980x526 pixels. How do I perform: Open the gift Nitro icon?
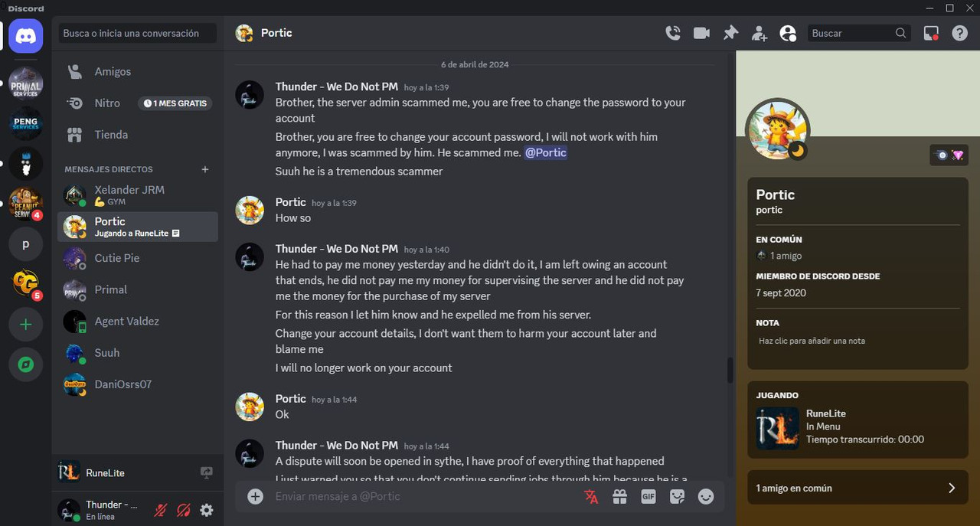pos(619,496)
